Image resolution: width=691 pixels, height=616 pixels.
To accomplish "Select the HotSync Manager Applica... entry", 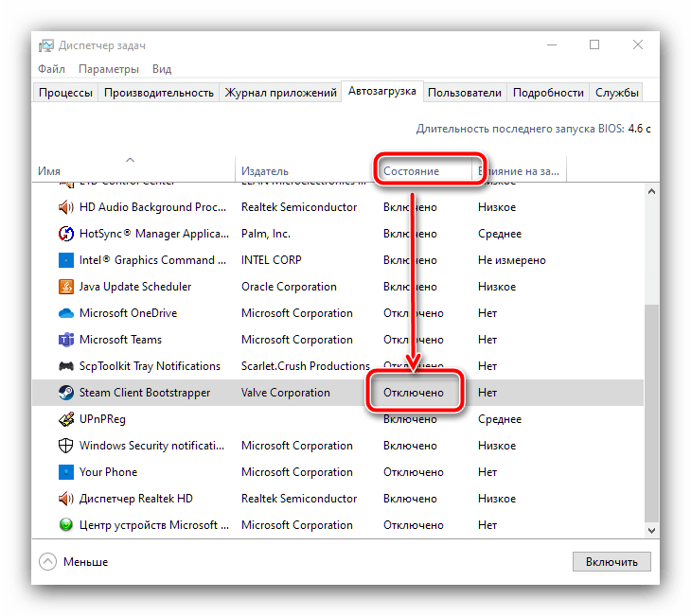I will click(154, 234).
